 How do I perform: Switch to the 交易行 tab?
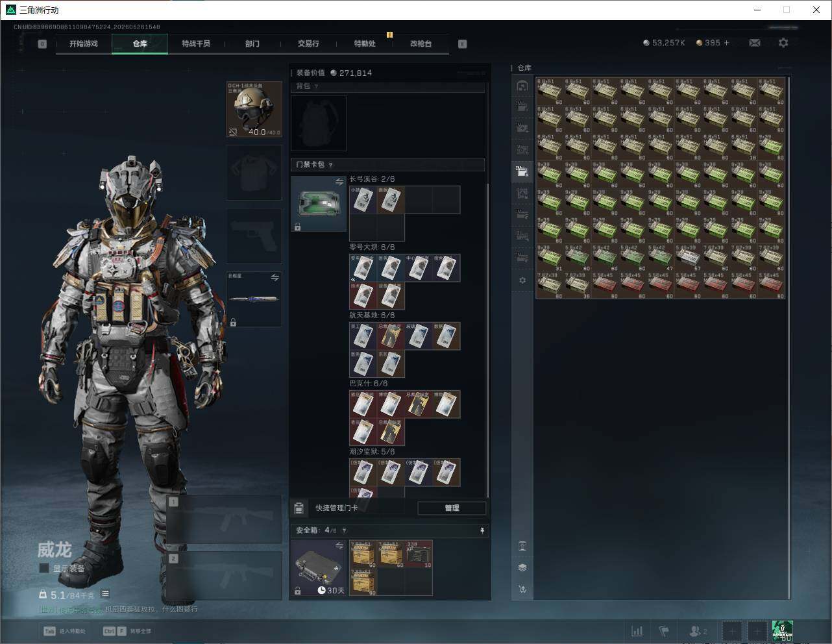(x=308, y=43)
